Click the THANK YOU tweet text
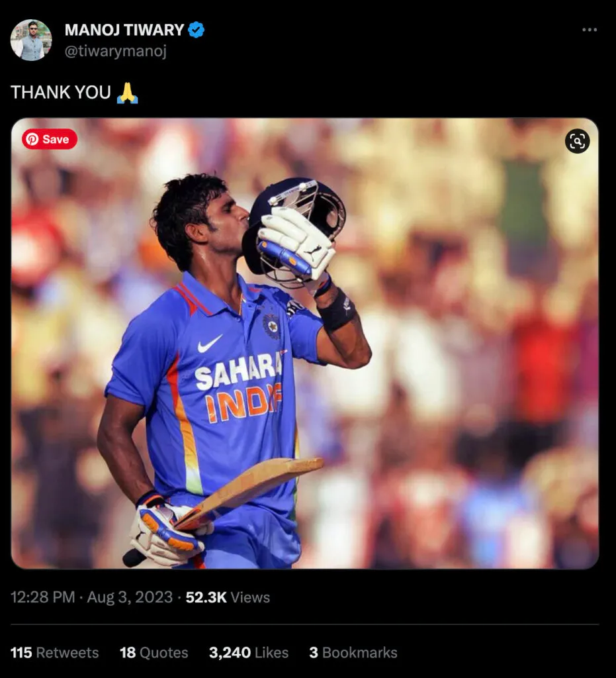The width and height of the screenshot is (616, 678). 61,93
